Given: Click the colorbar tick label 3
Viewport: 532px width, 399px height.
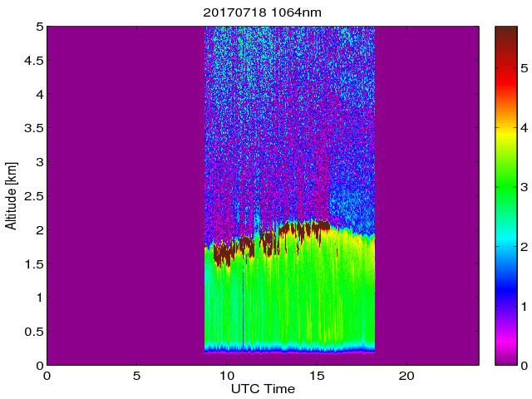Looking at the screenshot, I should click(x=523, y=189).
